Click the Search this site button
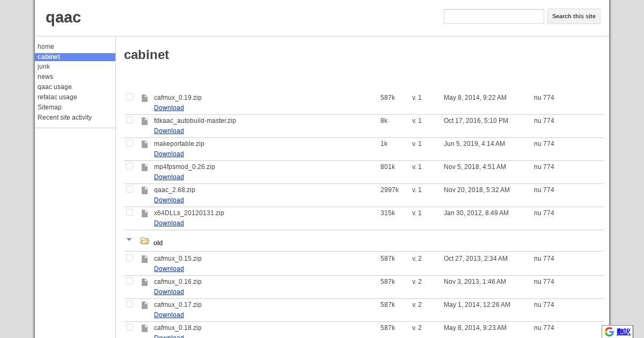 tap(574, 16)
